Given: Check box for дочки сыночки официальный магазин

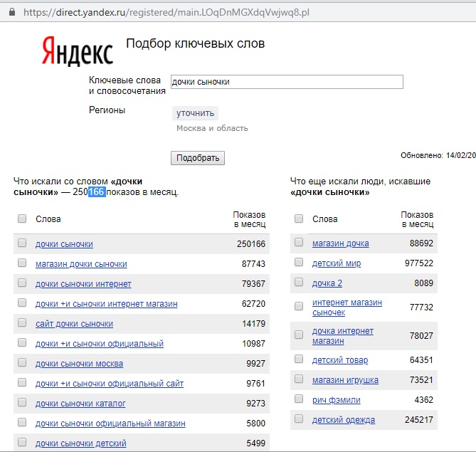Looking at the screenshot, I should [22, 422].
